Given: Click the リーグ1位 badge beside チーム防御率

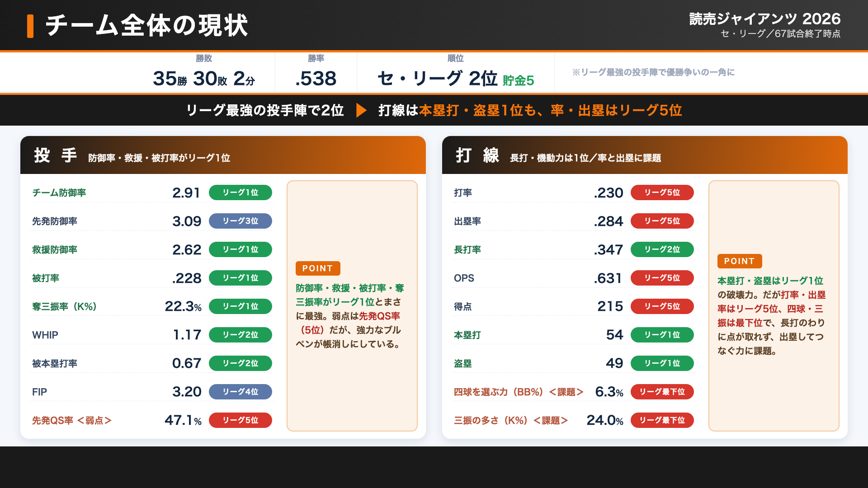Looking at the screenshot, I should (241, 192).
